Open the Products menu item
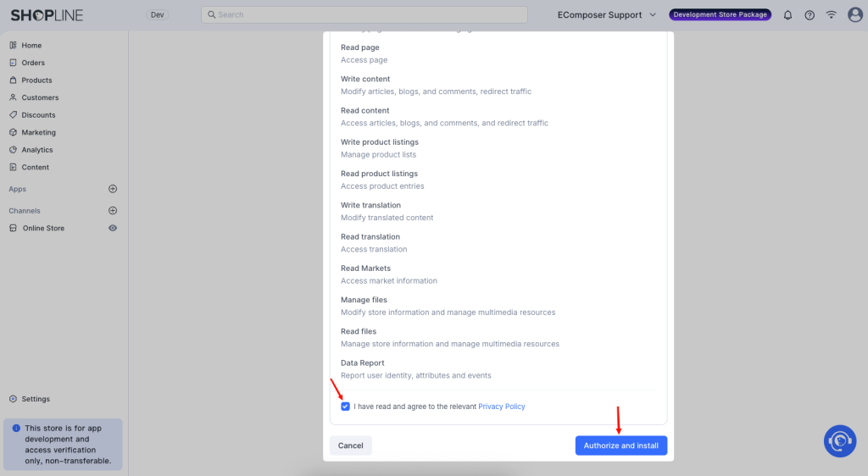868x476 pixels. 36,80
